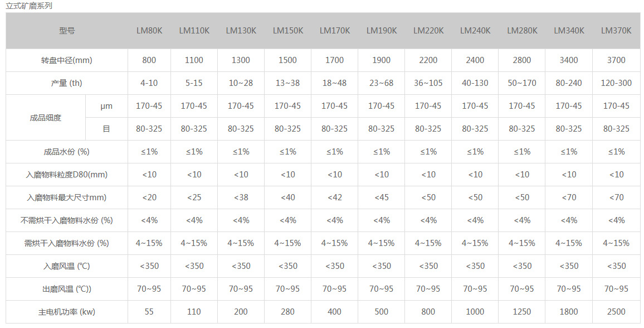The image size is (644, 328).
Task: Click the 成品水份 (%) row label
Action: pyautogui.click(x=67, y=152)
